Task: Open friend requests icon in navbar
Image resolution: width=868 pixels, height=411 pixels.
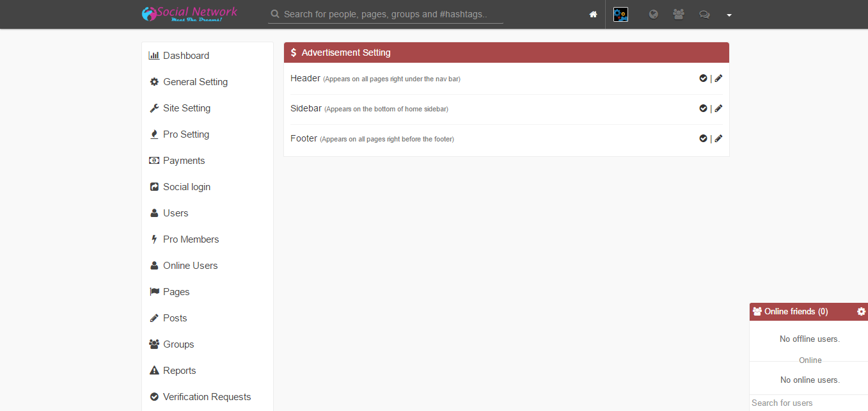Action: (x=679, y=14)
